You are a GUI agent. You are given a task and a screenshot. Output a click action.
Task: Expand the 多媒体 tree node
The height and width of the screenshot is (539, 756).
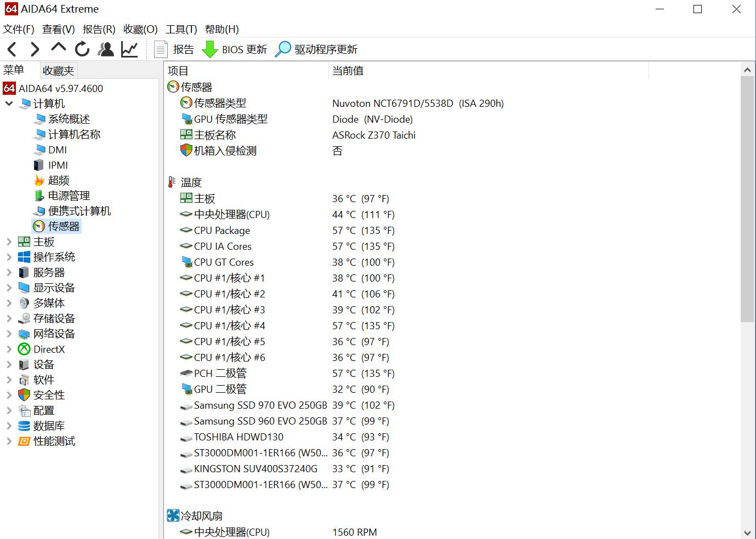9,303
